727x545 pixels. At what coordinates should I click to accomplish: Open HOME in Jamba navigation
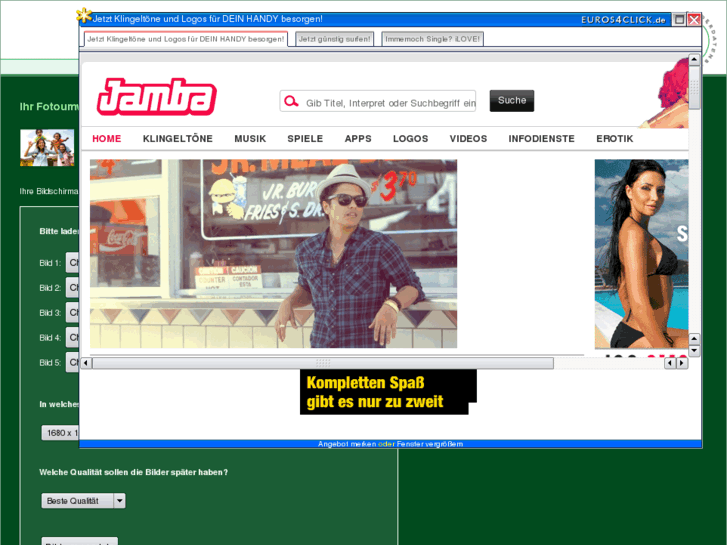pyautogui.click(x=107, y=139)
